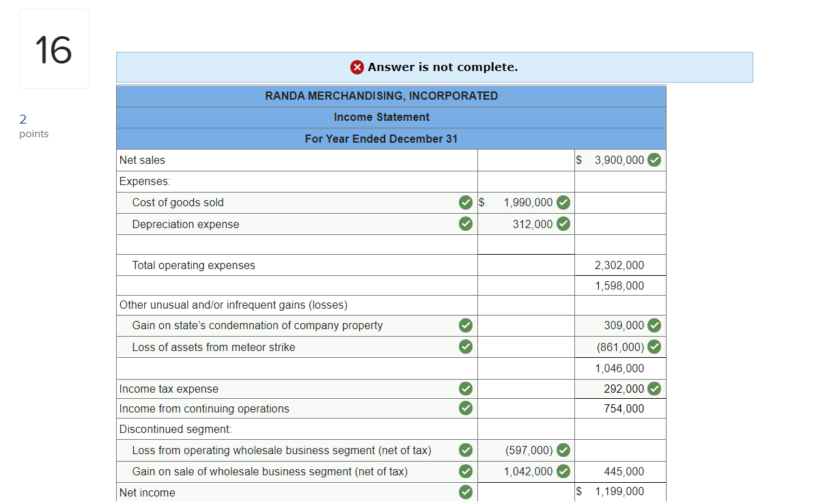Click the checkmark beside Depreciation expense label

coord(466,223)
